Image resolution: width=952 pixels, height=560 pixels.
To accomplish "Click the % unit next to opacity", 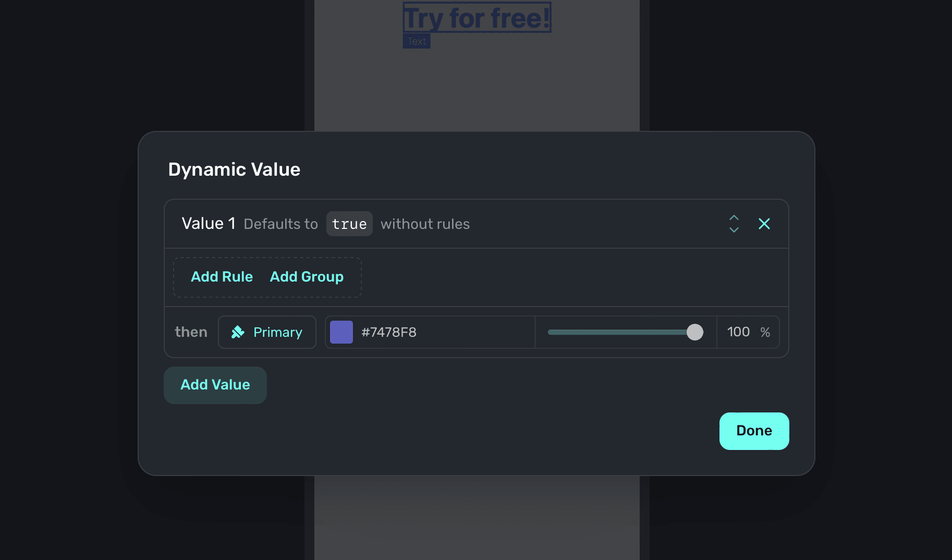I will [x=765, y=332].
